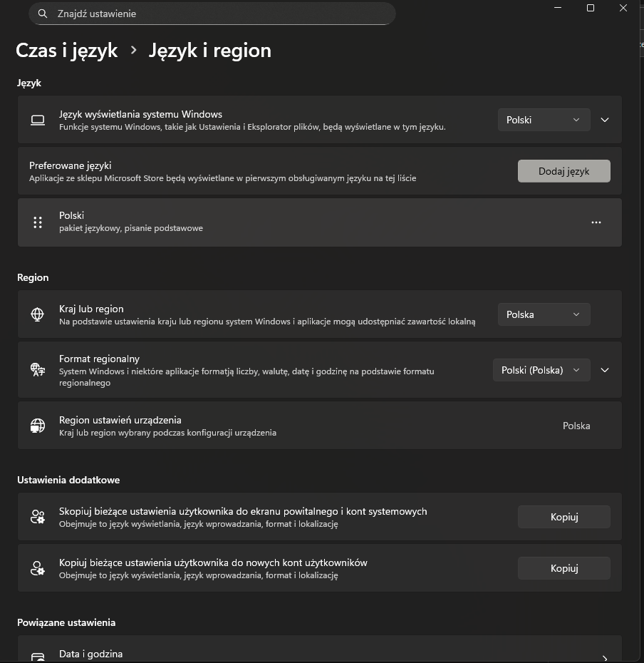Image resolution: width=644 pixels, height=663 pixels.
Task: Click the search magnifier icon
Action: pyautogui.click(x=43, y=14)
